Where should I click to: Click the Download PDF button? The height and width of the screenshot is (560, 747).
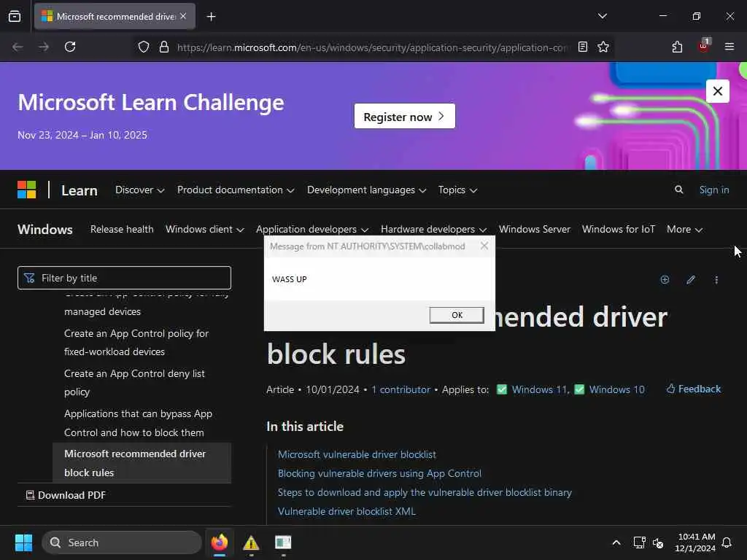point(66,495)
